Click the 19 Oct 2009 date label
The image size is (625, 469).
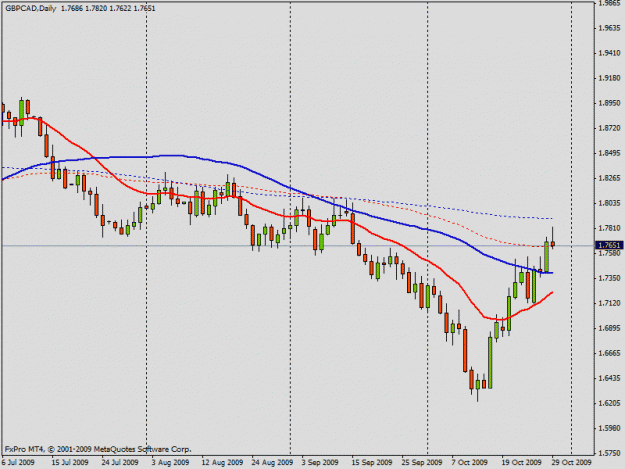[522, 462]
